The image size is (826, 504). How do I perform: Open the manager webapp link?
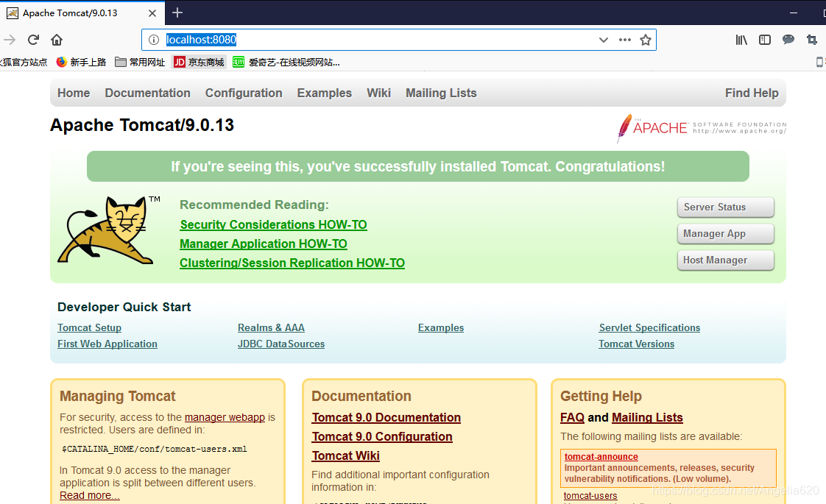tap(225, 417)
